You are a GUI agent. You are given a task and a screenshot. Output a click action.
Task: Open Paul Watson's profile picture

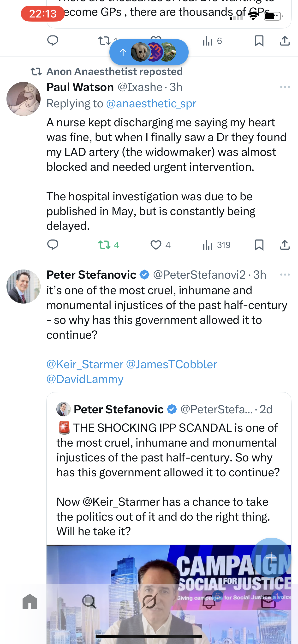[x=24, y=99]
